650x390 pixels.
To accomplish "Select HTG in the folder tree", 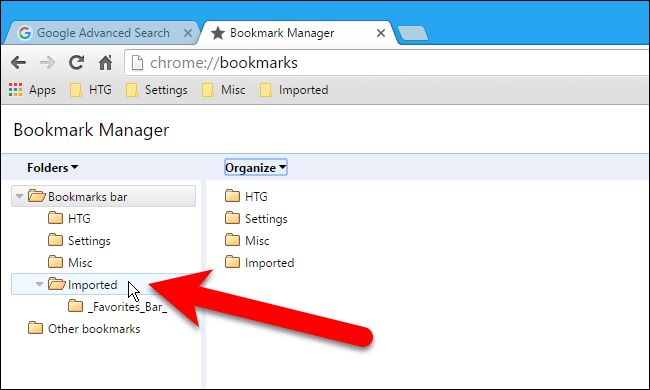I will tap(79, 218).
